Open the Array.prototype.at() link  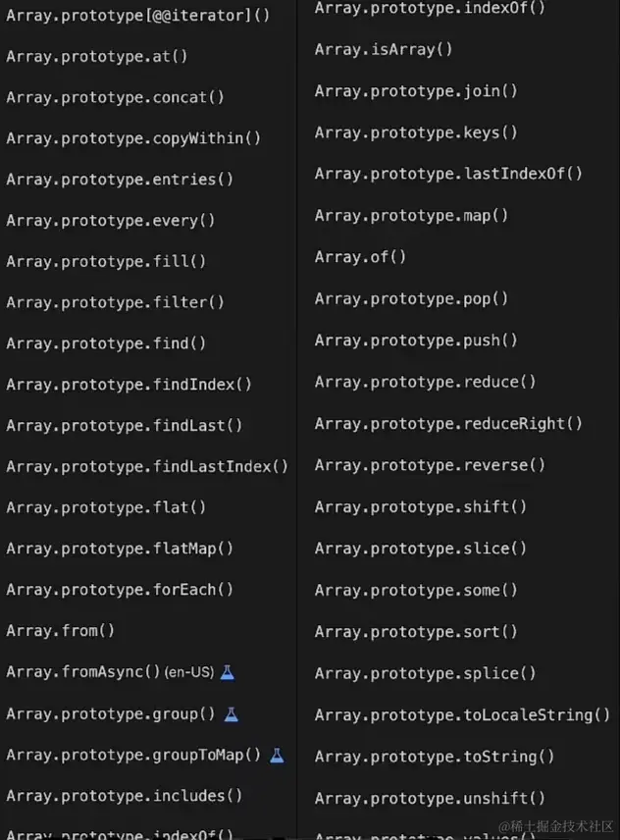tap(97, 56)
